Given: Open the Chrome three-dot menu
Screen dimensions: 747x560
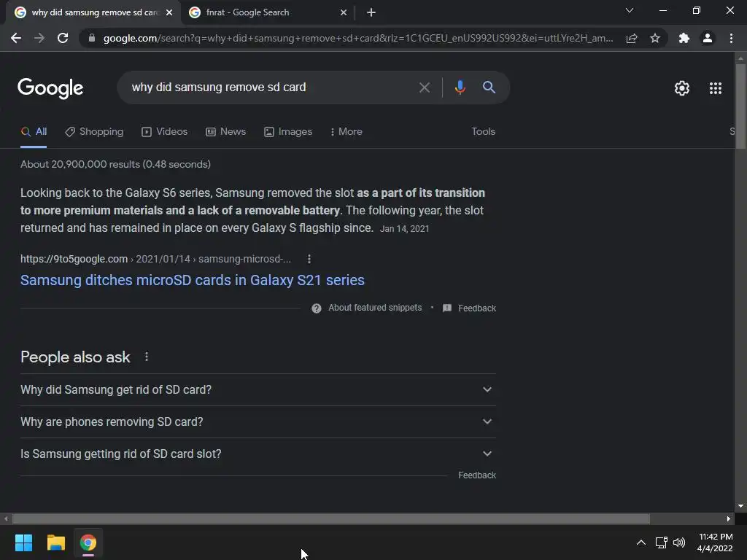Looking at the screenshot, I should (731, 38).
